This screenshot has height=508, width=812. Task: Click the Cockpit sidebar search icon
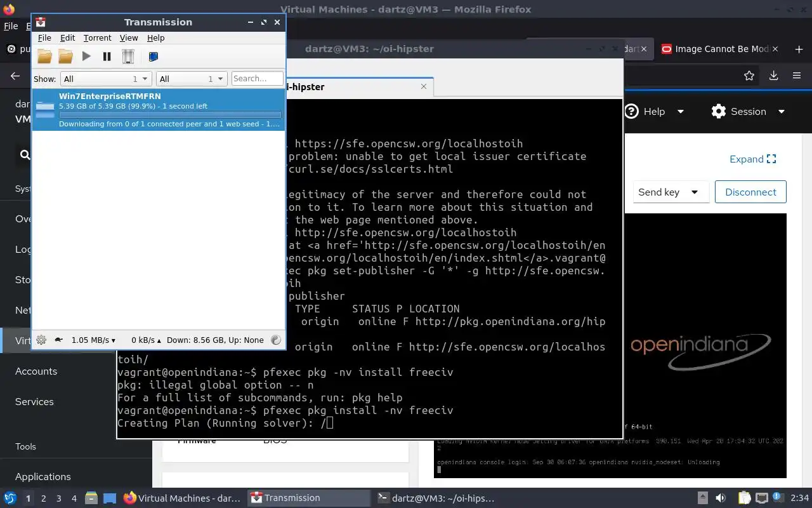pos(24,154)
